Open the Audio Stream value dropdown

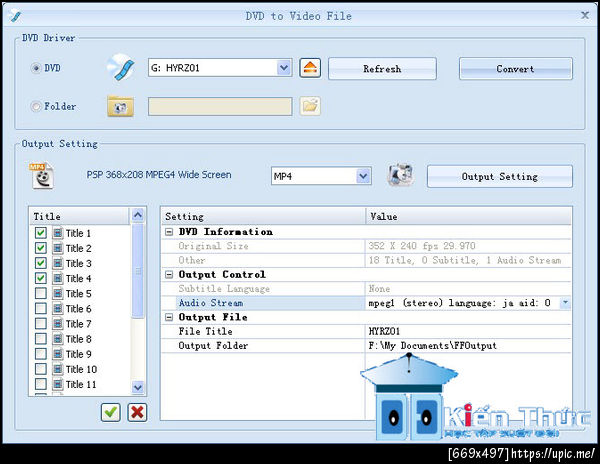click(565, 303)
